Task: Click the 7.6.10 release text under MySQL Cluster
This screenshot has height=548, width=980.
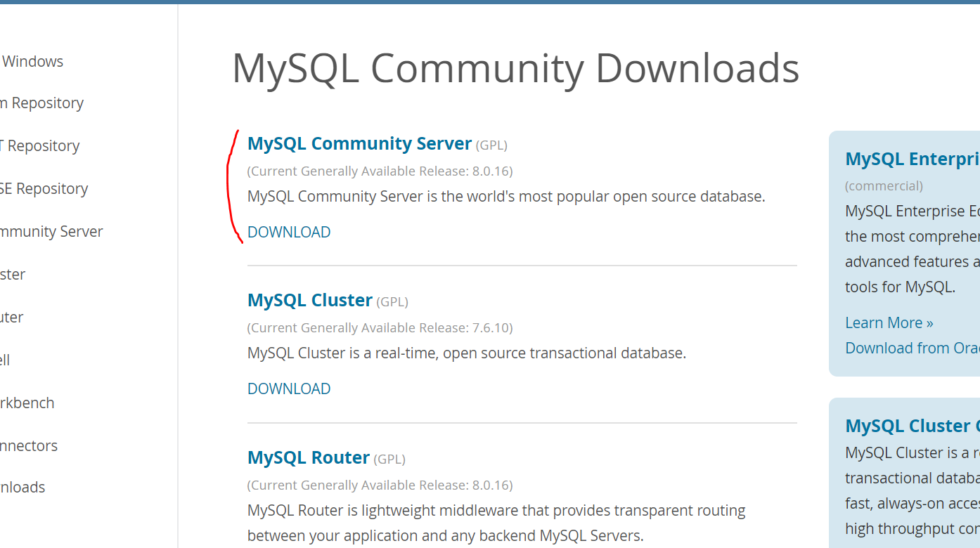Action: 380,327
